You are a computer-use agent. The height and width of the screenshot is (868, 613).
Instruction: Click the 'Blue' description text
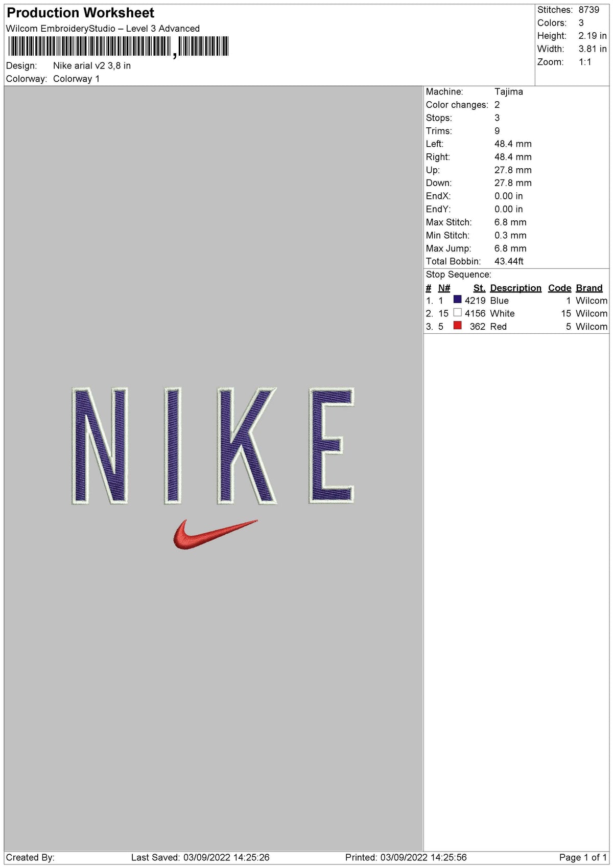(499, 301)
